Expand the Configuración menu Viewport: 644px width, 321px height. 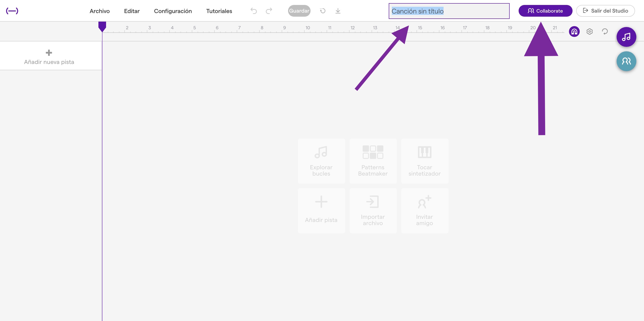coord(173,11)
